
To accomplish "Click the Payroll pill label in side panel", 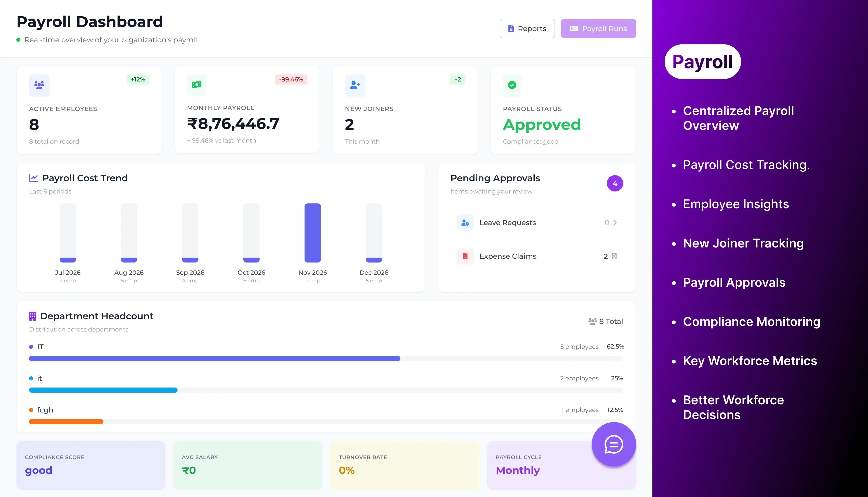I will [x=703, y=62].
